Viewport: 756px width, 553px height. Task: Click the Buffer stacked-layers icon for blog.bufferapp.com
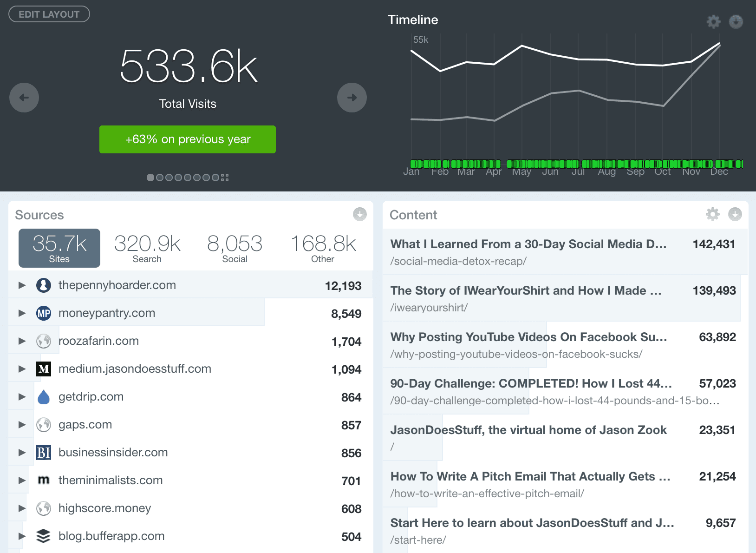[x=43, y=536]
